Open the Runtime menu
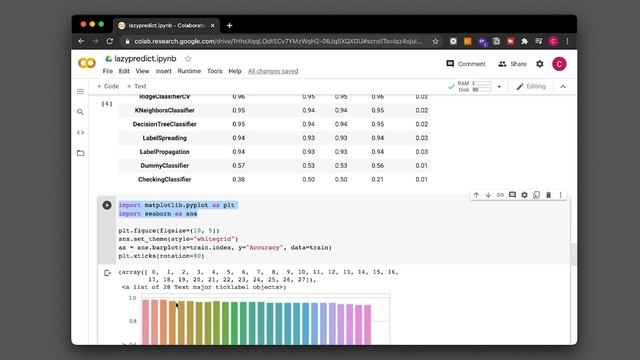Image resolution: width=640 pixels, height=360 pixels. [189, 71]
